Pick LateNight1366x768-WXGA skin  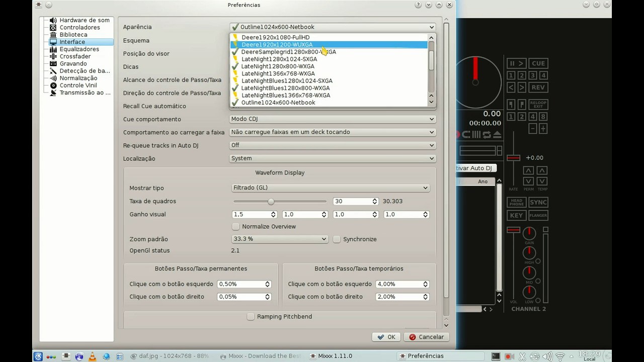(329, 73)
